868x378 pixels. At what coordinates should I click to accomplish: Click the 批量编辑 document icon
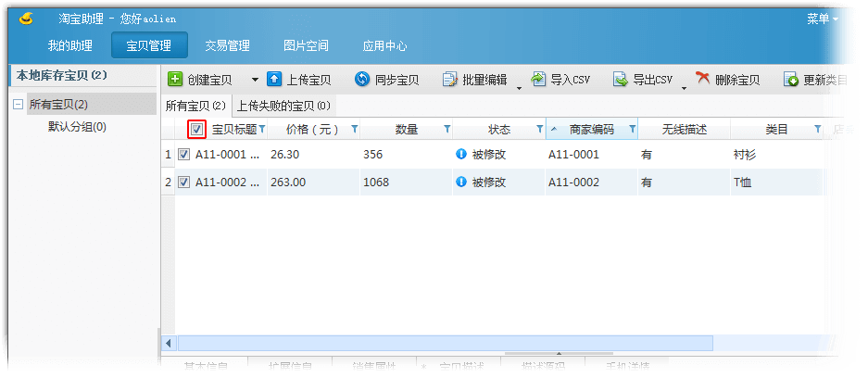point(449,80)
